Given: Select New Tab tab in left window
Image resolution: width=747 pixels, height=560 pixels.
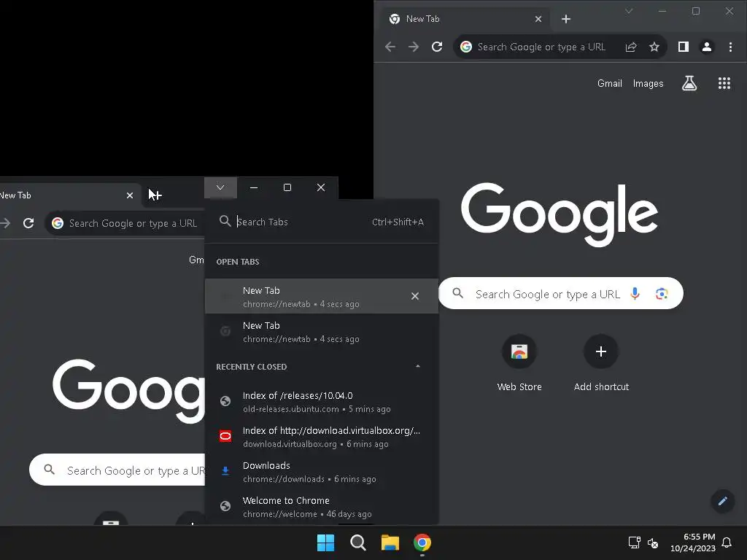Looking at the screenshot, I should (71, 195).
